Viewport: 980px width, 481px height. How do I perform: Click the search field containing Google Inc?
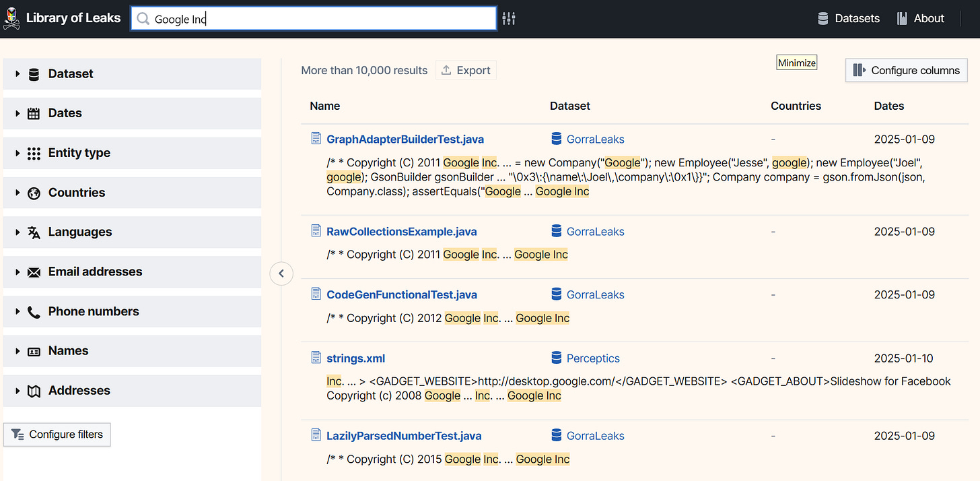(314, 19)
